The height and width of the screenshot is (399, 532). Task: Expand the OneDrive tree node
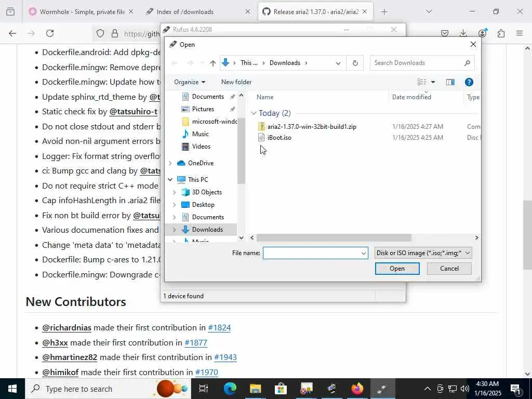(170, 163)
